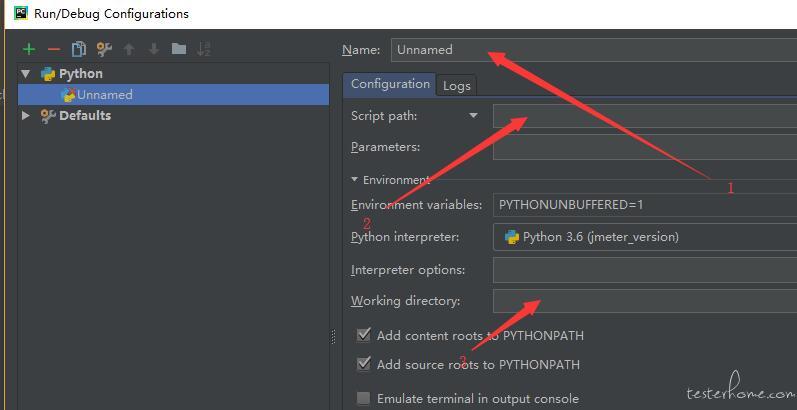Image resolution: width=797 pixels, height=410 pixels.
Task: Select the Unnamed configuration
Action: (x=173, y=94)
